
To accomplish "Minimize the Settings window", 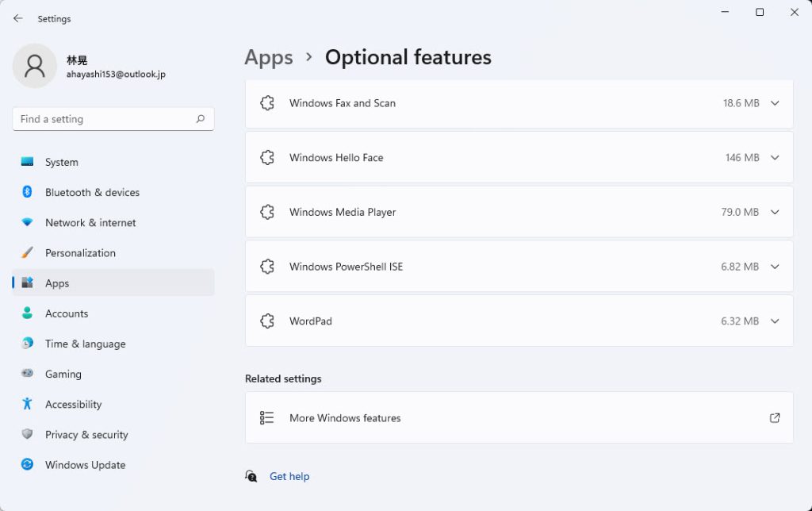I will pyautogui.click(x=725, y=12).
